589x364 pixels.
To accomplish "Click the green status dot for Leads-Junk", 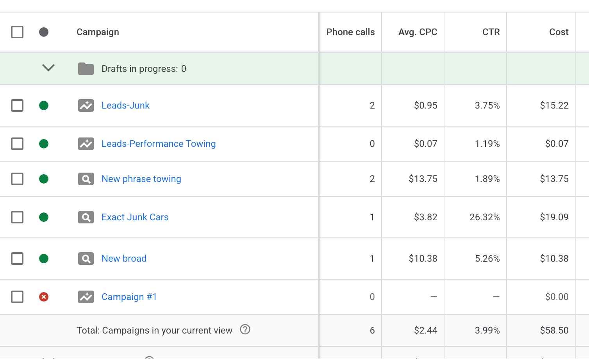I will tap(44, 105).
